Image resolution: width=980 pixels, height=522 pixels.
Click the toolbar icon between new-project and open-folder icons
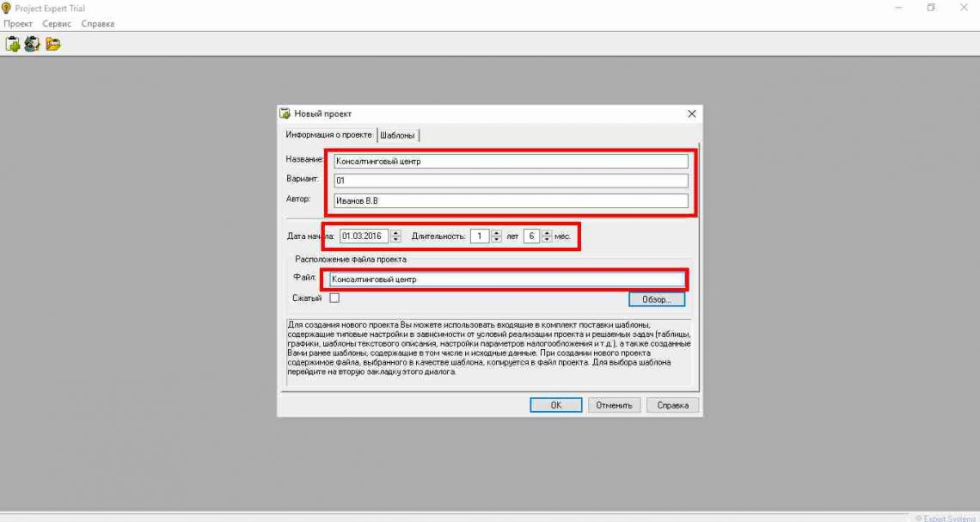click(32, 44)
